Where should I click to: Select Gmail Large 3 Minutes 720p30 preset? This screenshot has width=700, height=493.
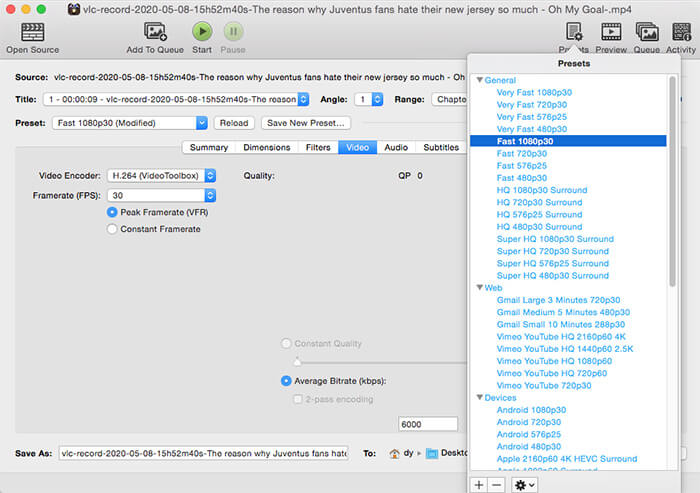point(558,300)
